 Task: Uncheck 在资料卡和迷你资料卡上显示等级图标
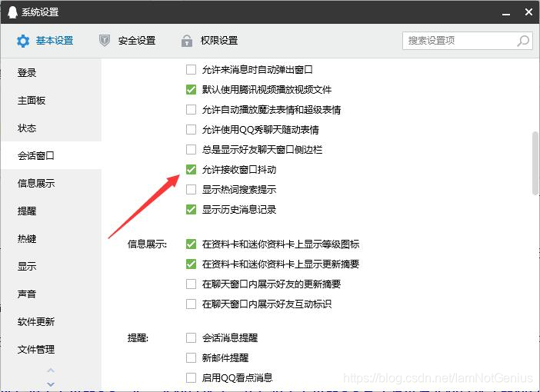tap(191, 244)
